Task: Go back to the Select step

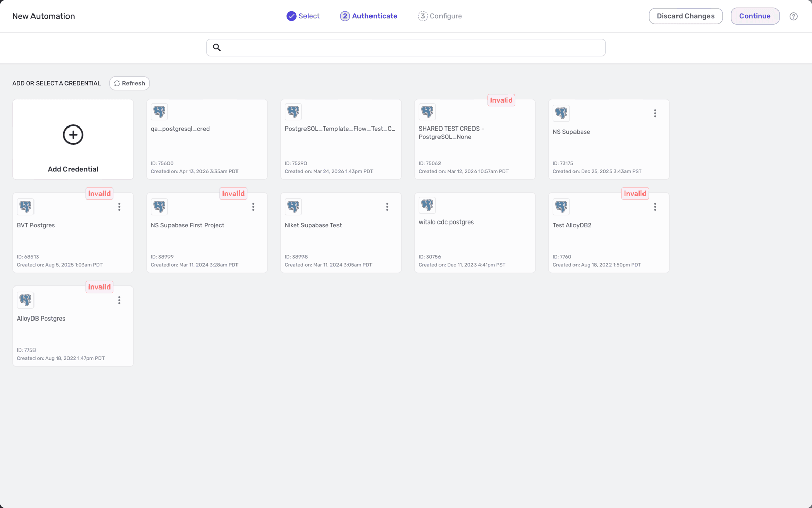Action: (303, 16)
